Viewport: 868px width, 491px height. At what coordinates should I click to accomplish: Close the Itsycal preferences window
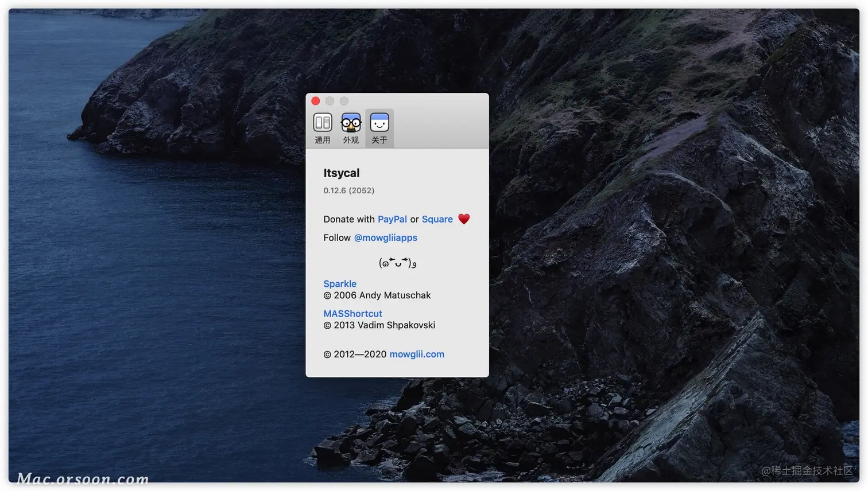click(316, 101)
